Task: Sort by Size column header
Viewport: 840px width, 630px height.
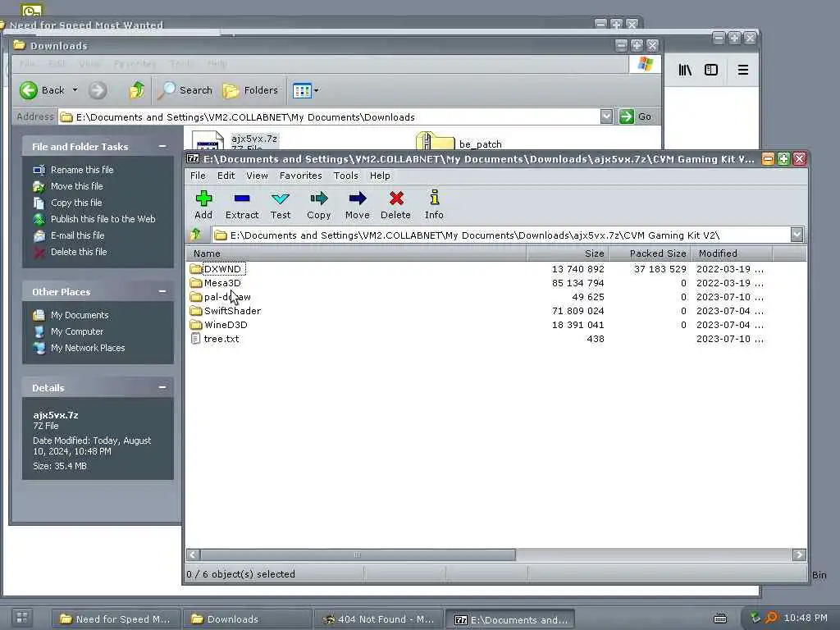Action: coord(568,253)
